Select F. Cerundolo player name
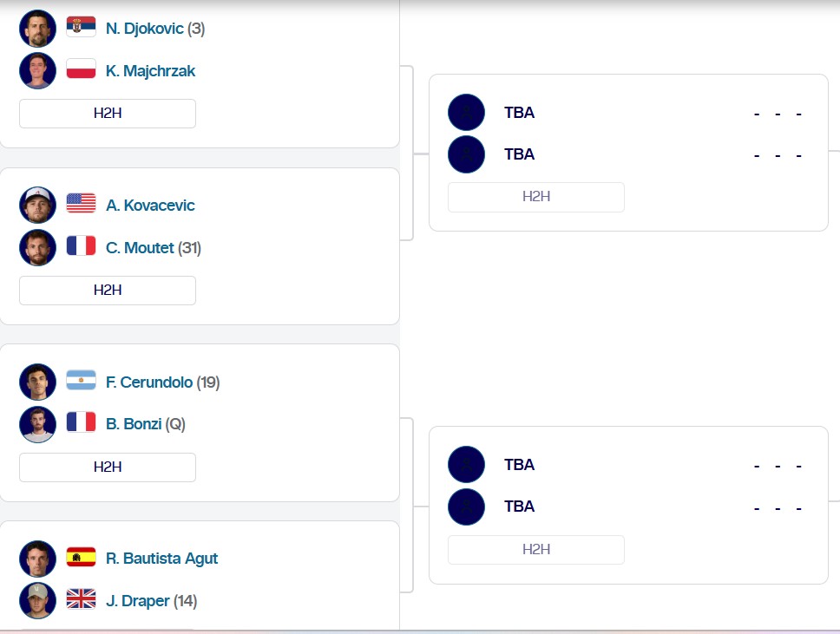 [x=149, y=382]
